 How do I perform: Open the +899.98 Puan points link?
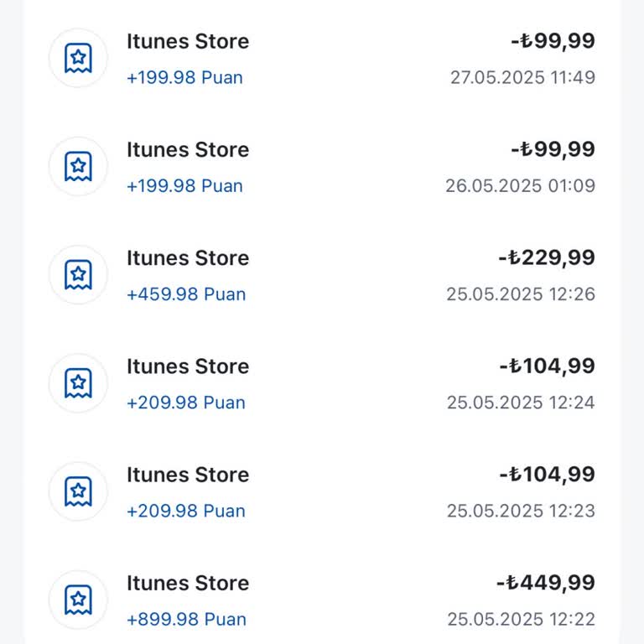[186, 619]
